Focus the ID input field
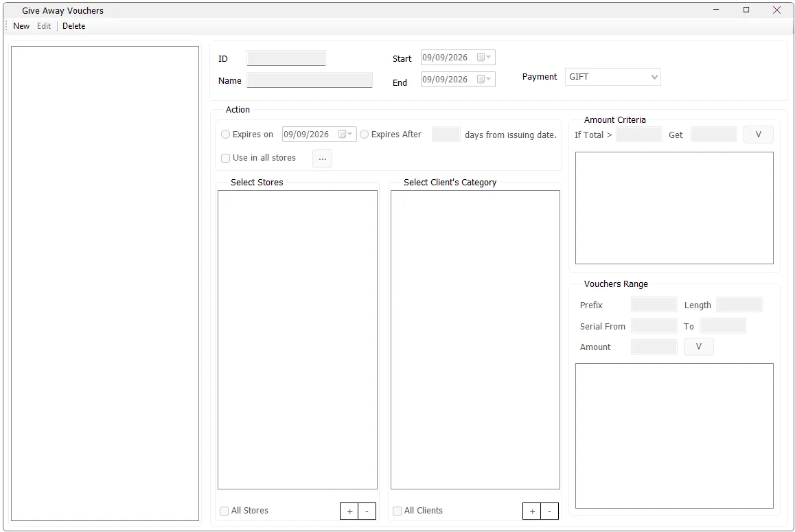Viewport: 795px width, 532px height. [x=286, y=58]
